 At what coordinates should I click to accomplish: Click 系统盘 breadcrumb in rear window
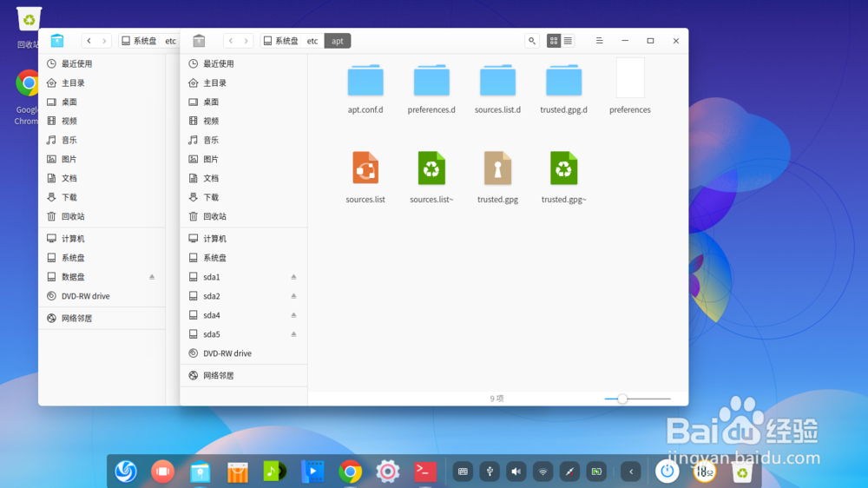140,41
